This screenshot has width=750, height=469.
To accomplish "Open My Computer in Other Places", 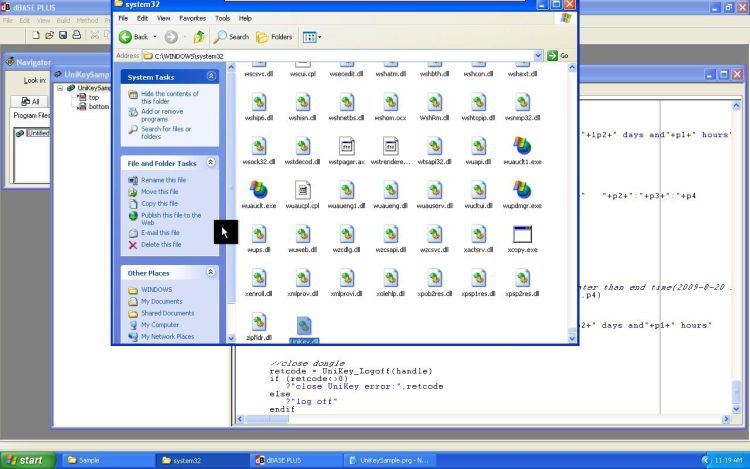I will 160,325.
